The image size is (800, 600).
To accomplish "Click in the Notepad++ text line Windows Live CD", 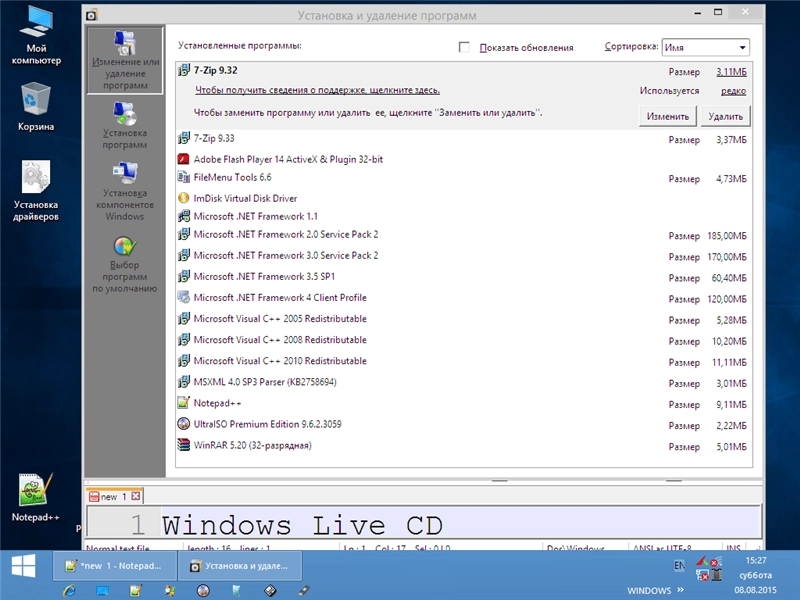I will point(302,525).
